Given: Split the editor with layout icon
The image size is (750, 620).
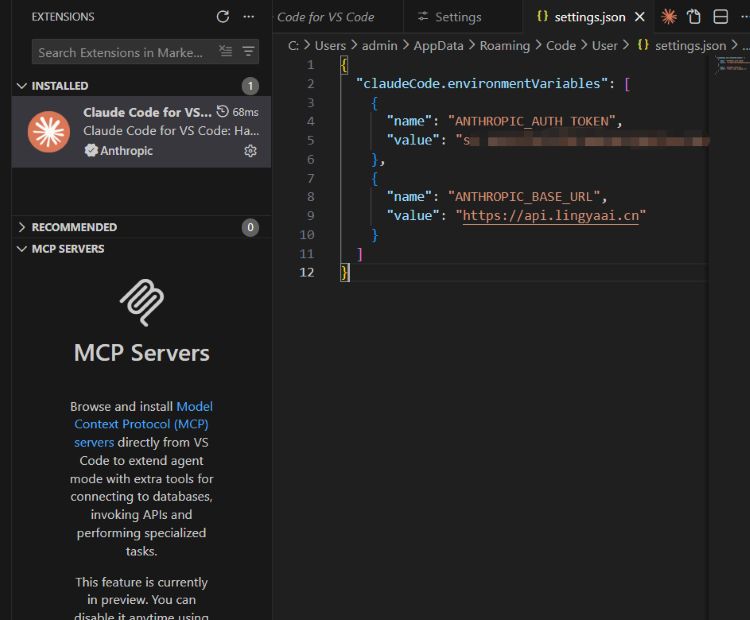Looking at the screenshot, I should (x=720, y=17).
